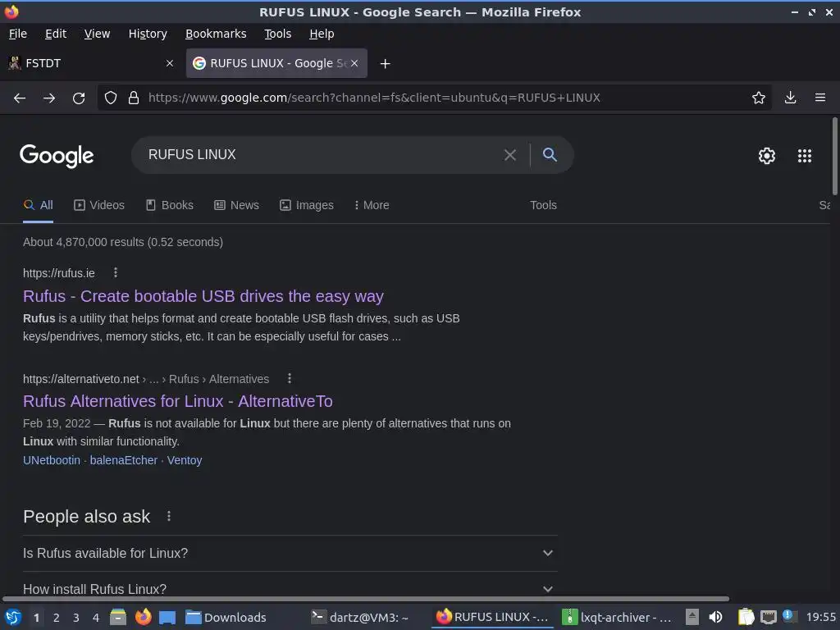840x630 pixels.
Task: Click the Firefox address bar URL
Action: tap(374, 98)
